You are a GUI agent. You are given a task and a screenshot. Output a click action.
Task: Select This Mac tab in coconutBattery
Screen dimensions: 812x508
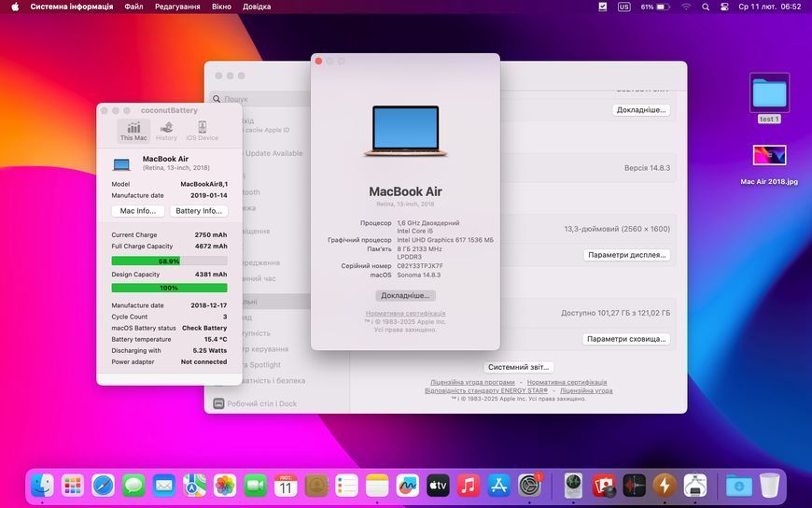pyautogui.click(x=133, y=131)
